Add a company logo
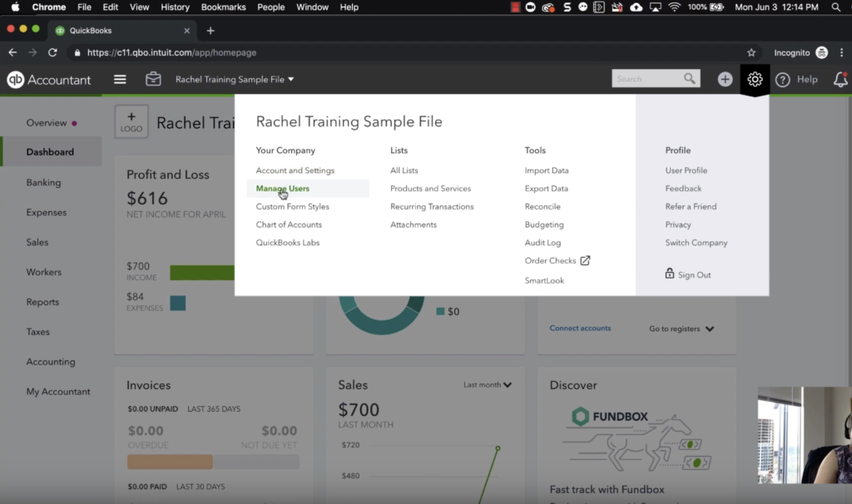The width and height of the screenshot is (852, 504). pos(131,121)
